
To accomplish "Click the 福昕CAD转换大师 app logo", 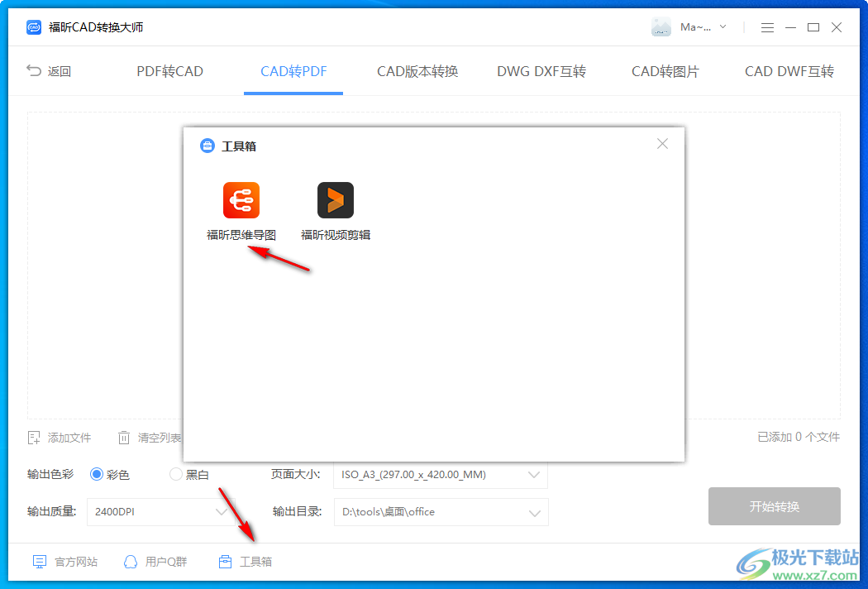I will tap(34, 27).
